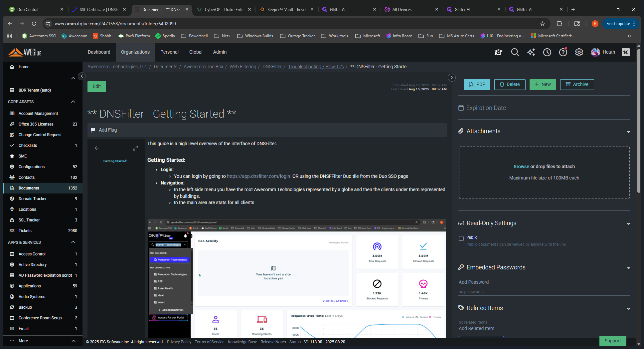644x349 pixels.
Task: Click the Add Flag icon
Action: pyautogui.click(x=93, y=130)
